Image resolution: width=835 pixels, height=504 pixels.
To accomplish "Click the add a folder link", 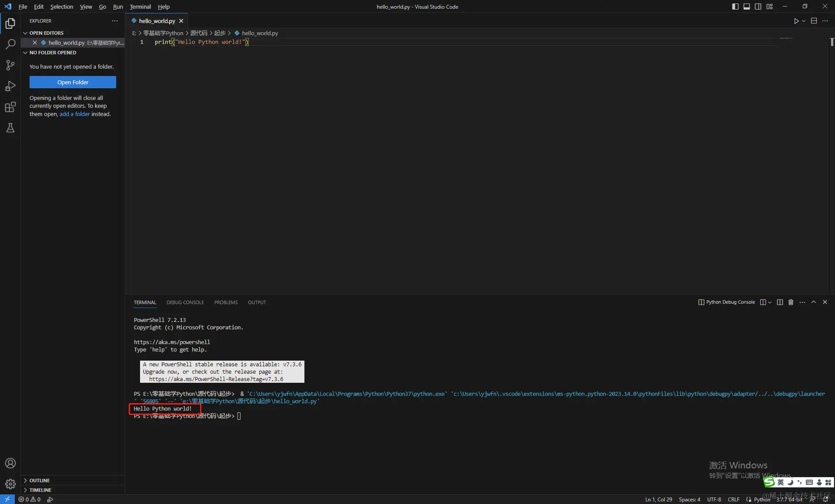I will [74, 114].
